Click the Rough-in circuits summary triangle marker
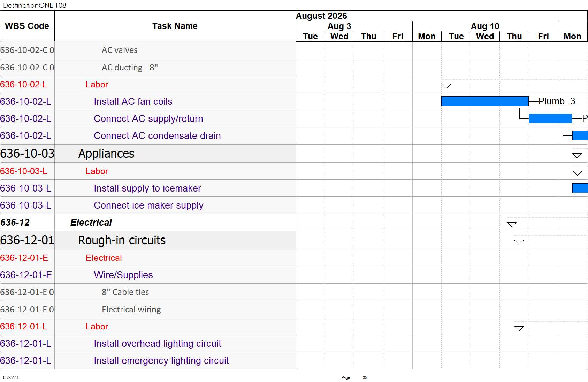Screen dimensions: 588x382 (x=519, y=242)
